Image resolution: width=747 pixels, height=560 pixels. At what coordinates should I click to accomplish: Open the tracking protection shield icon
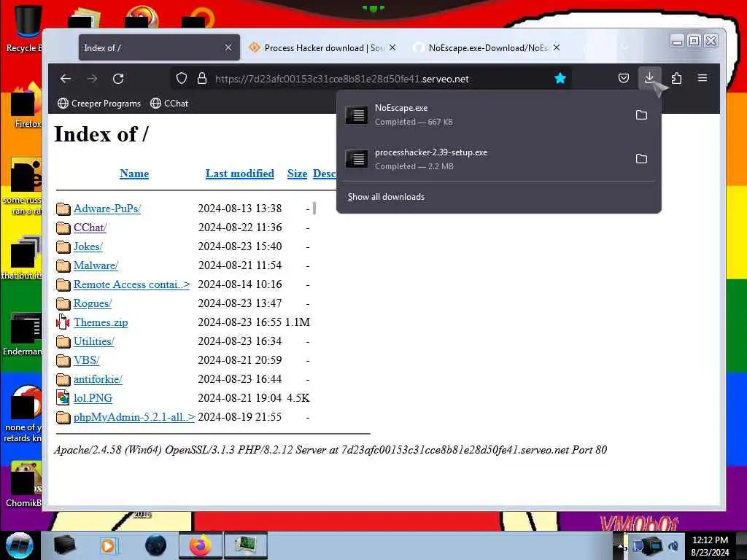[x=182, y=79]
